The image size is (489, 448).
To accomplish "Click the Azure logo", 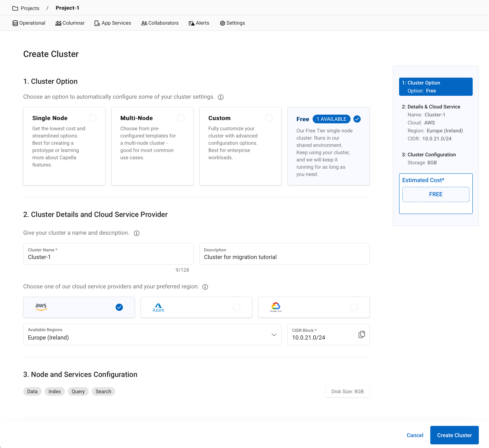I will pyautogui.click(x=158, y=307).
